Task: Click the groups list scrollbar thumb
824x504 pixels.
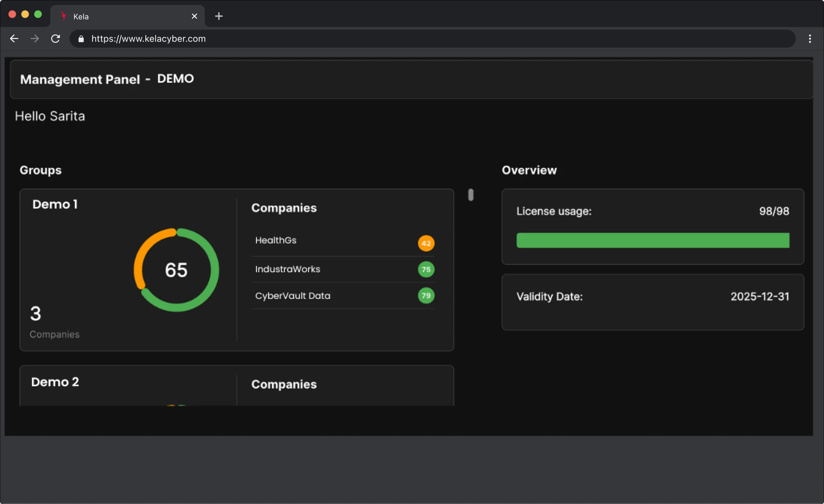Action: (x=471, y=195)
